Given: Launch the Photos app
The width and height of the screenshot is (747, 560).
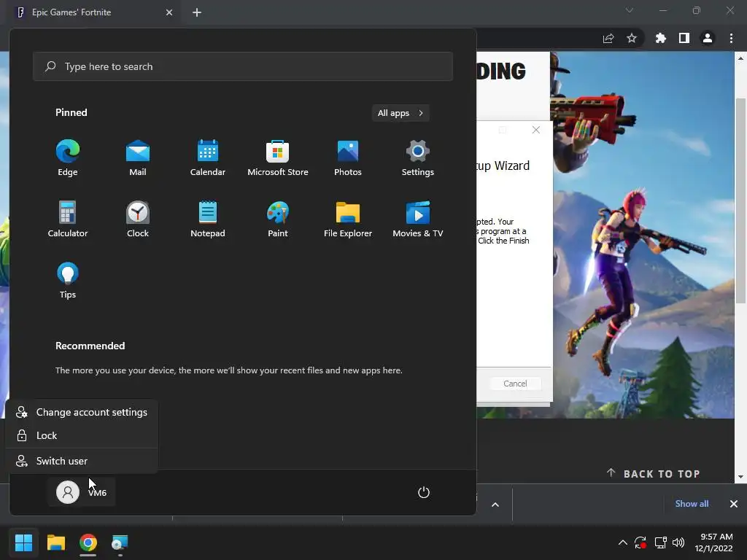Looking at the screenshot, I should [348, 158].
